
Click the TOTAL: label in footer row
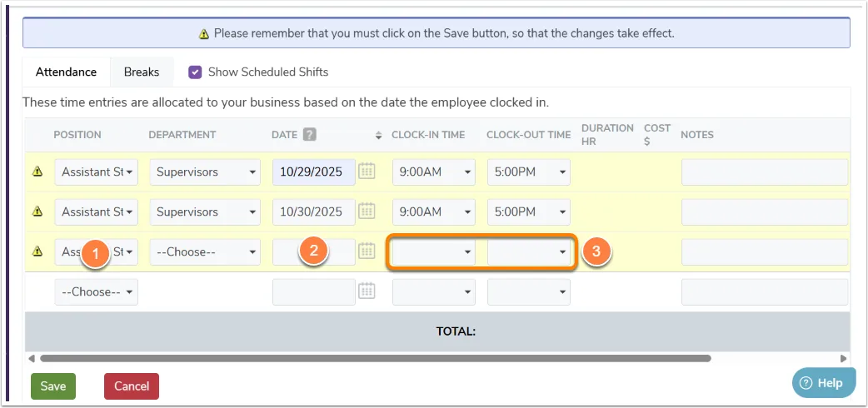tap(456, 331)
